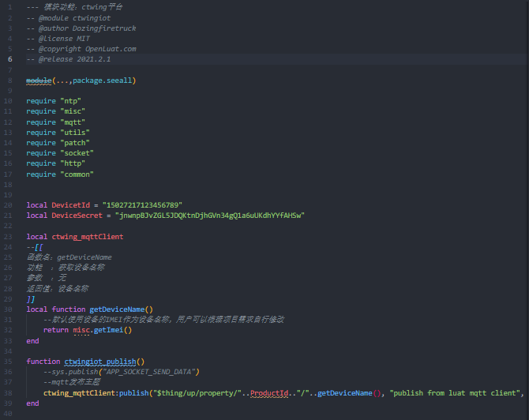Click the @license MIT comment
This screenshot has width=529, height=420.
tap(58, 39)
